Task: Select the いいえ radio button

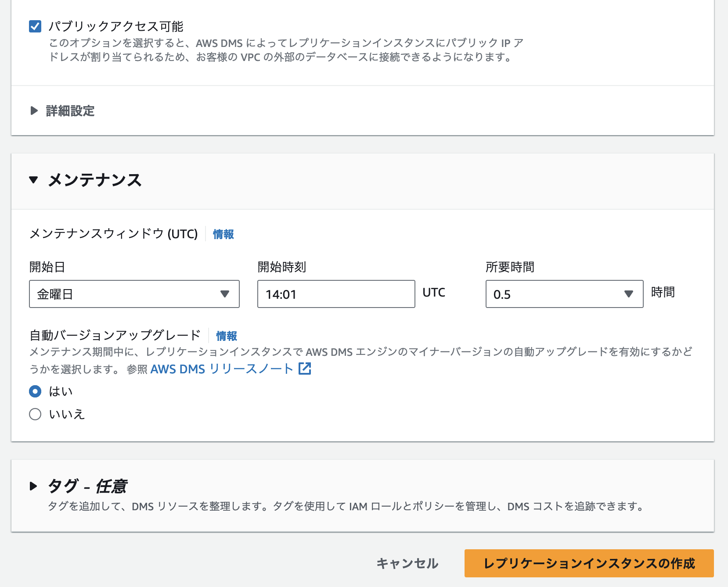Action: [x=35, y=414]
